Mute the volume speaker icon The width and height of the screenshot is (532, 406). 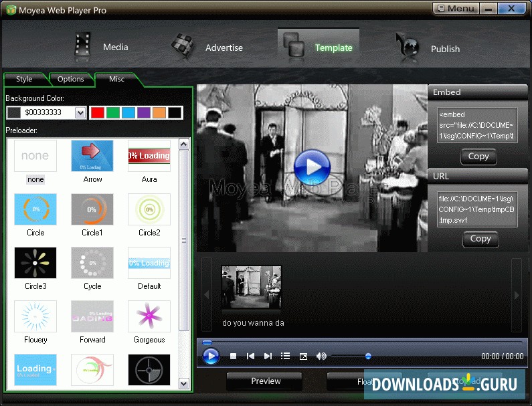pos(321,356)
